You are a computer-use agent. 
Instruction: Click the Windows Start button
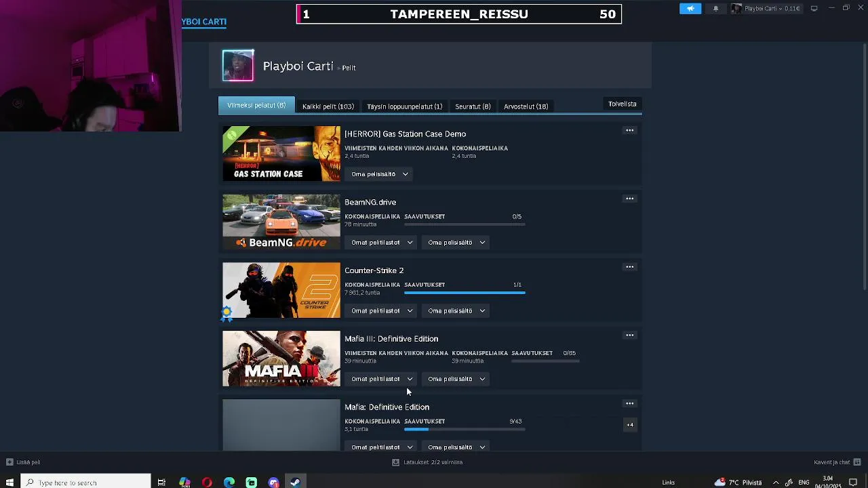pos(9,483)
